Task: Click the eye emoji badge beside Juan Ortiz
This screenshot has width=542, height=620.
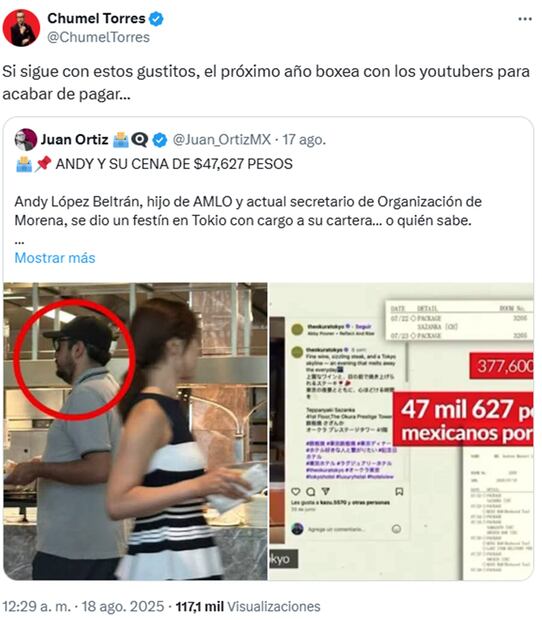Action: 140,140
